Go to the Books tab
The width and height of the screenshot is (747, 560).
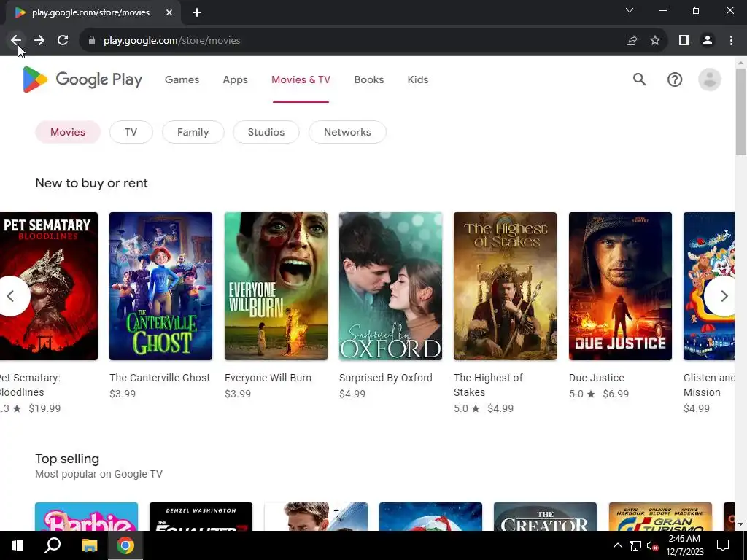[x=368, y=79]
